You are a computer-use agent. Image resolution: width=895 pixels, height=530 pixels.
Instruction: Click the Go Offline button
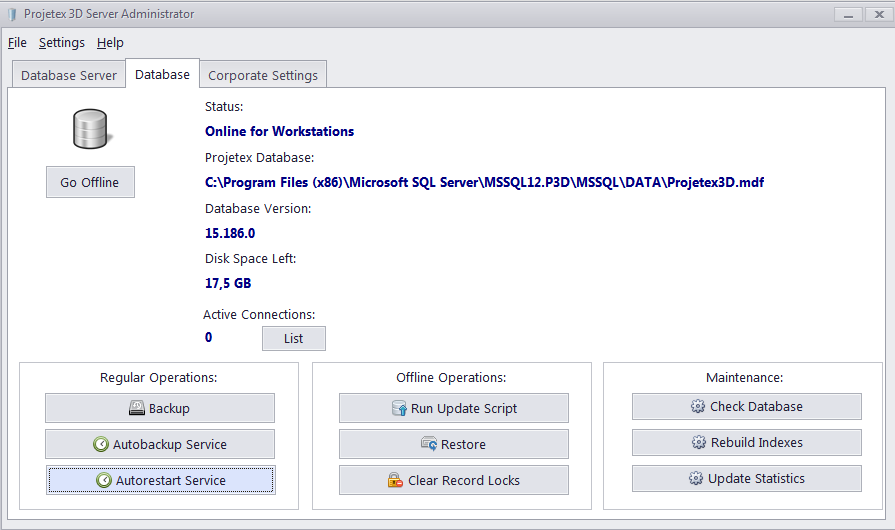click(x=90, y=183)
